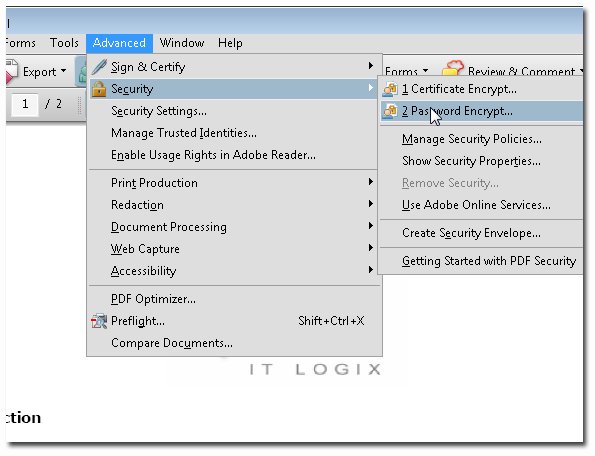Open Manage Security Policies...
This screenshot has width=595, height=456.
(482, 139)
